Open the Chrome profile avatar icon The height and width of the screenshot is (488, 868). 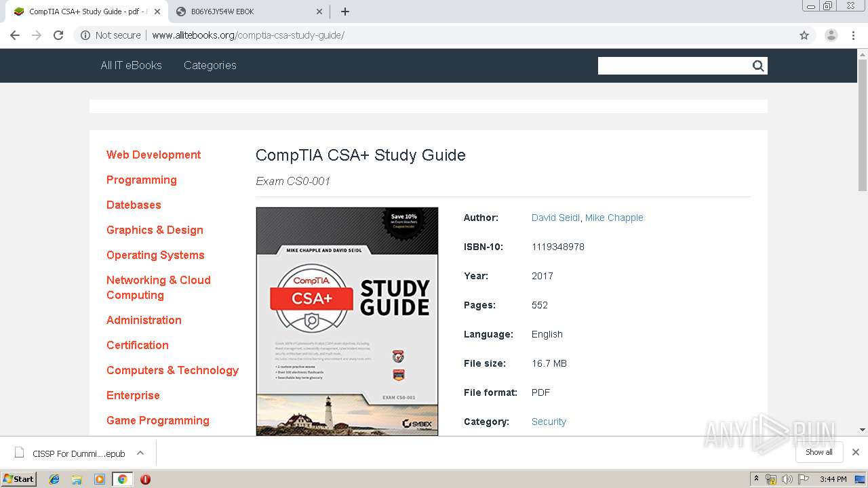coord(831,35)
